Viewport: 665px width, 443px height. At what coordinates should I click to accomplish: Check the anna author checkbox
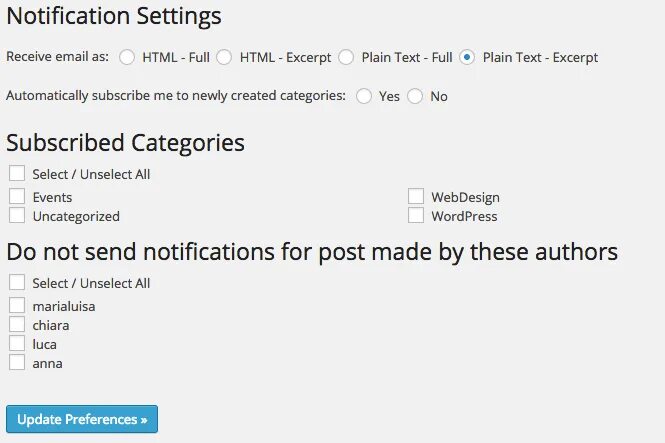pos(17,362)
